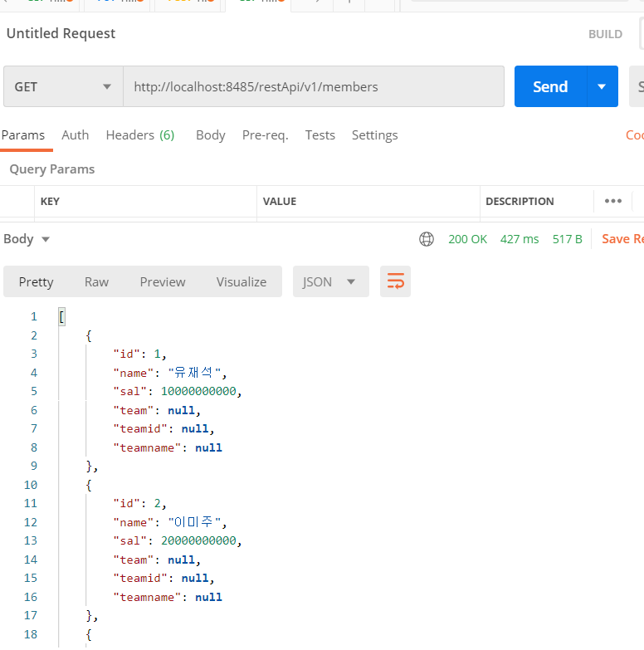
Task: Click the 427 ms response time
Action: pos(520,239)
